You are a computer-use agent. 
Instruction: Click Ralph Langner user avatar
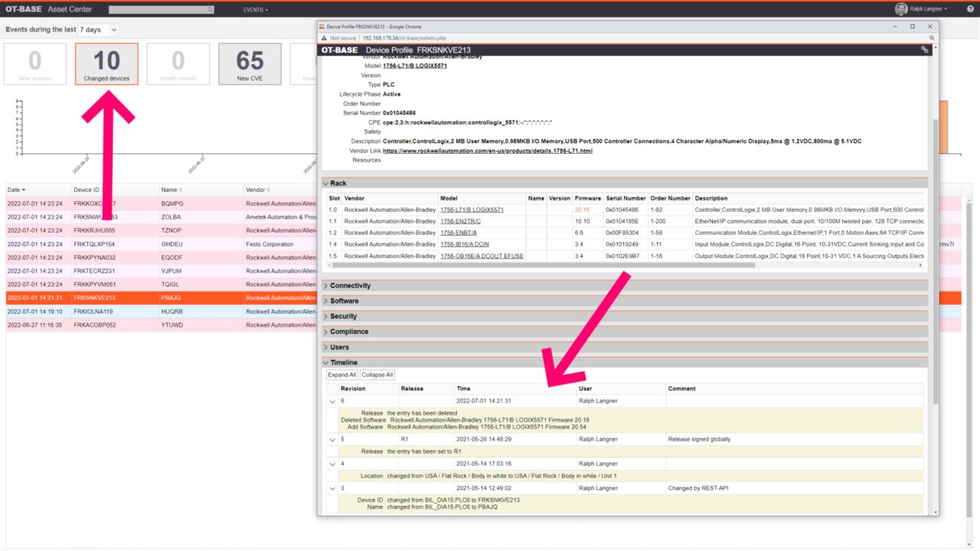click(x=901, y=9)
